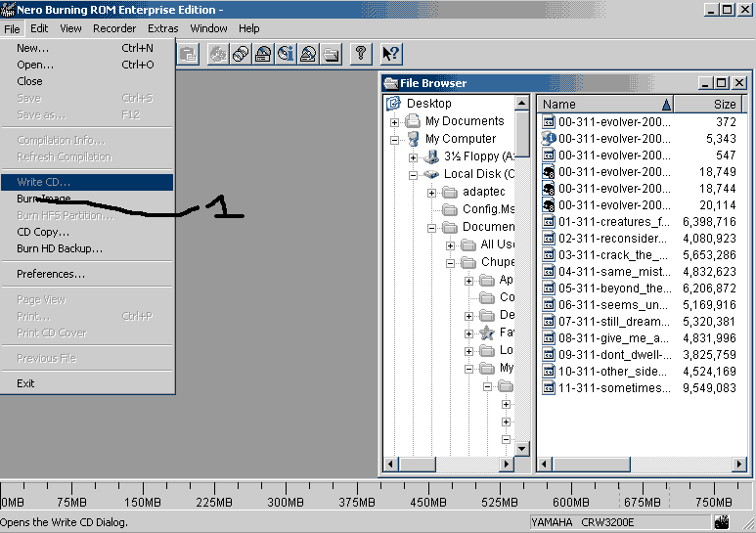This screenshot has width=756, height=533.
Task: Click icon of file sized 20,114
Action: 549,204
